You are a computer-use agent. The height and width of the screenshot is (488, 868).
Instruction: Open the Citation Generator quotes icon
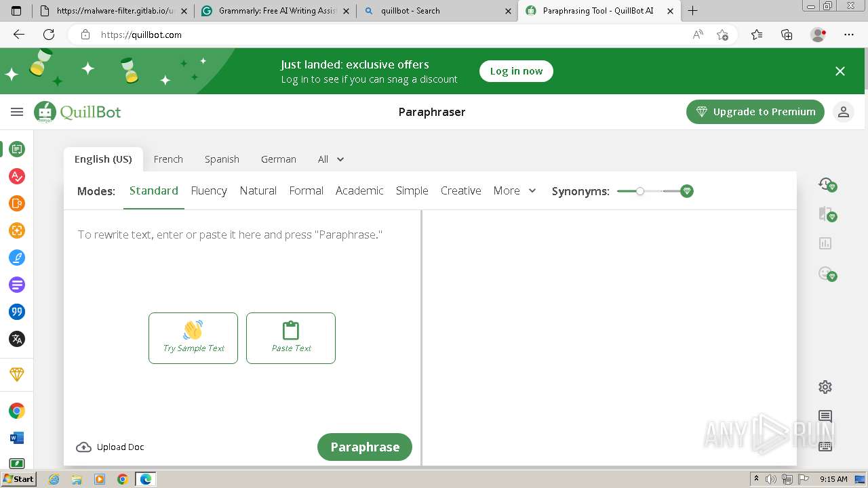pos(17,312)
